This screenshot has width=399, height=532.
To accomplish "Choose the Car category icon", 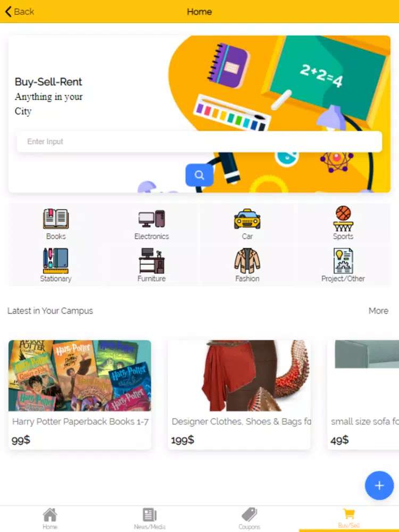I will point(247,219).
